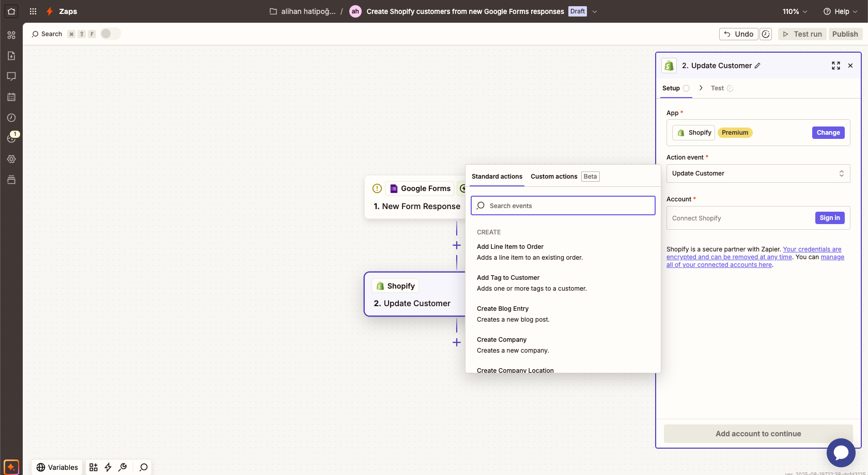Toggle the switch next to Search
This screenshot has width=868, height=475.
[110, 34]
